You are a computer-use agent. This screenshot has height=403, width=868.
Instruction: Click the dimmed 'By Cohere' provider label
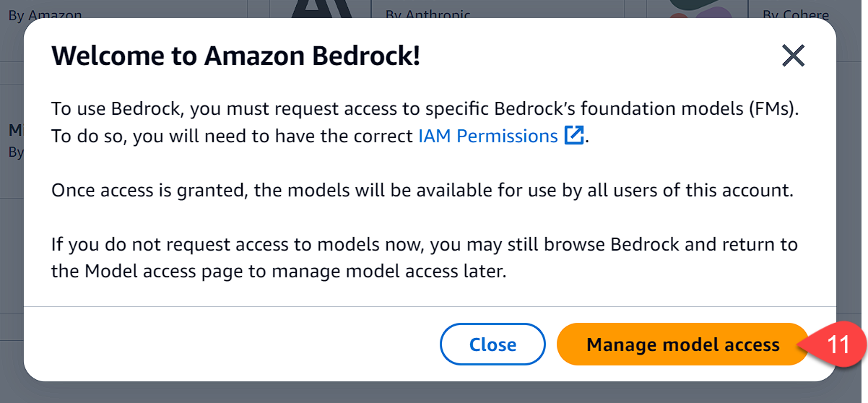point(797,14)
